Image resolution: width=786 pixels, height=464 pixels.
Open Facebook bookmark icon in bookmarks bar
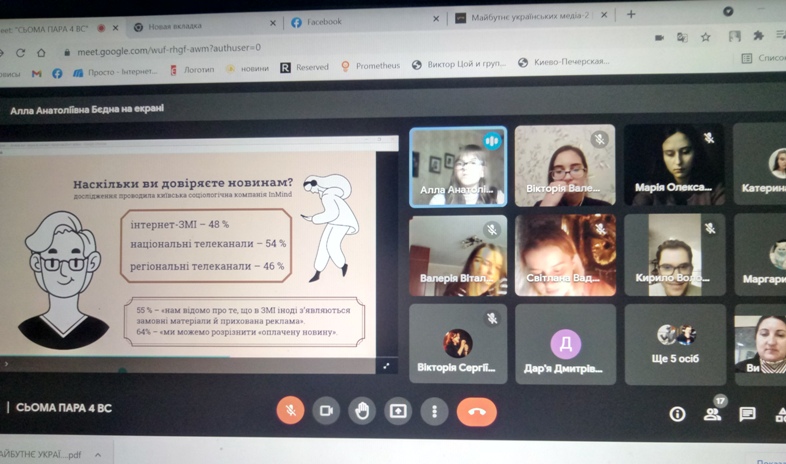coord(57,73)
